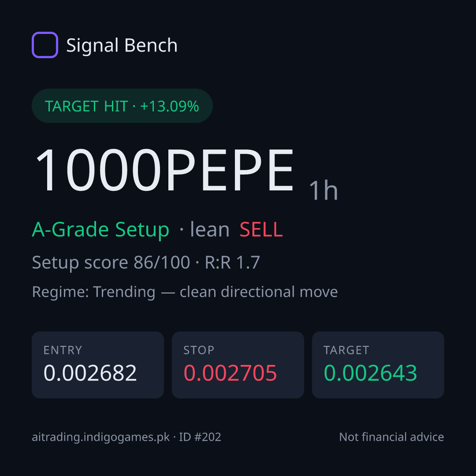Click the purple Signal Bench logo icon
The width and height of the screenshot is (476, 476).
point(45,45)
